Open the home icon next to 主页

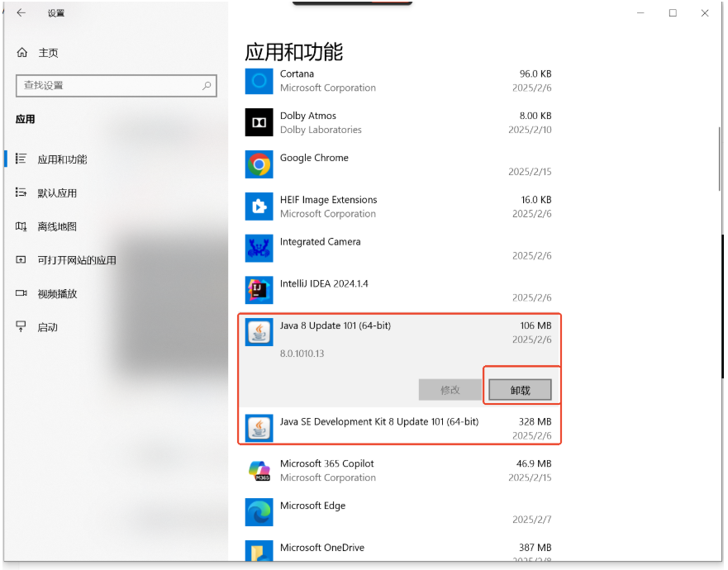click(x=21, y=52)
